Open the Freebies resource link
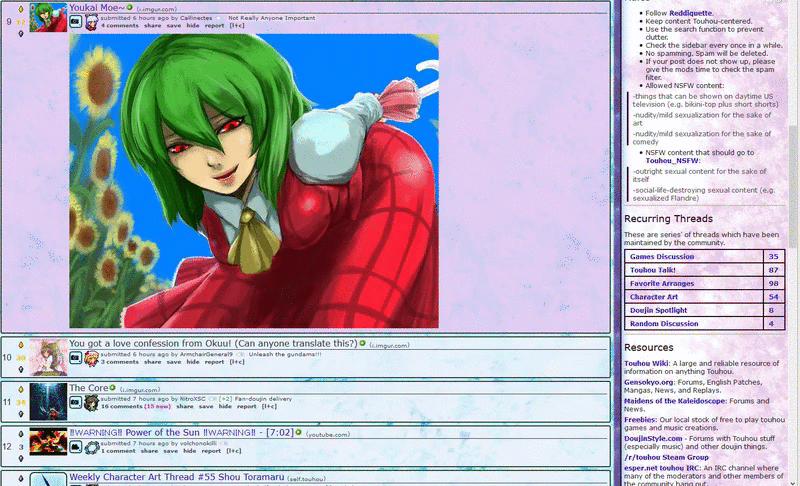The width and height of the screenshot is (800, 486). (x=640, y=420)
